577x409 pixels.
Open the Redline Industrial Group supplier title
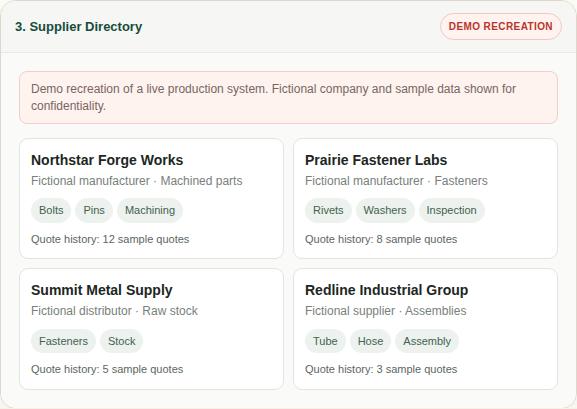coord(386,290)
